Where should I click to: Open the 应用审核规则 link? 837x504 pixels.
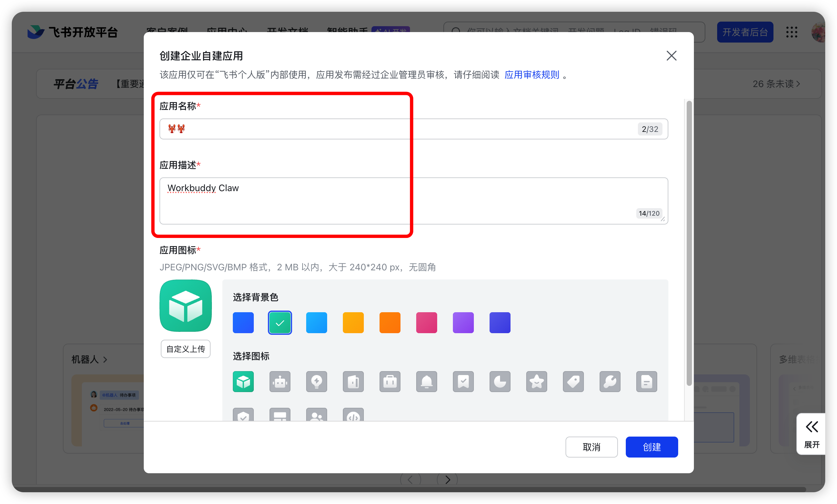[x=531, y=75]
